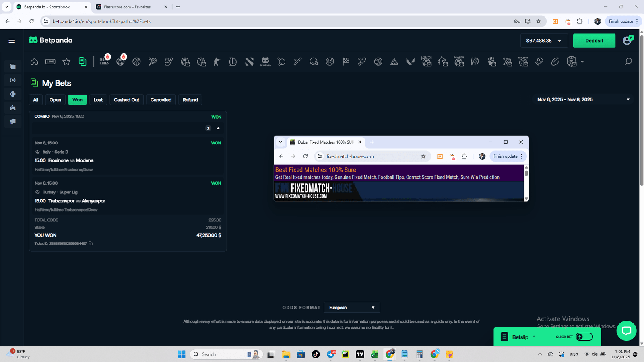This screenshot has width=644, height=362.
Task: Open the Betpanda Originals panda icon
Action: (x=265, y=62)
